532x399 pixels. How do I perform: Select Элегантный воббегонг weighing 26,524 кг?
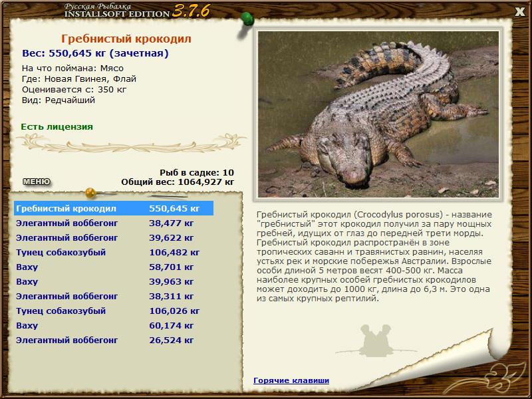click(x=114, y=340)
